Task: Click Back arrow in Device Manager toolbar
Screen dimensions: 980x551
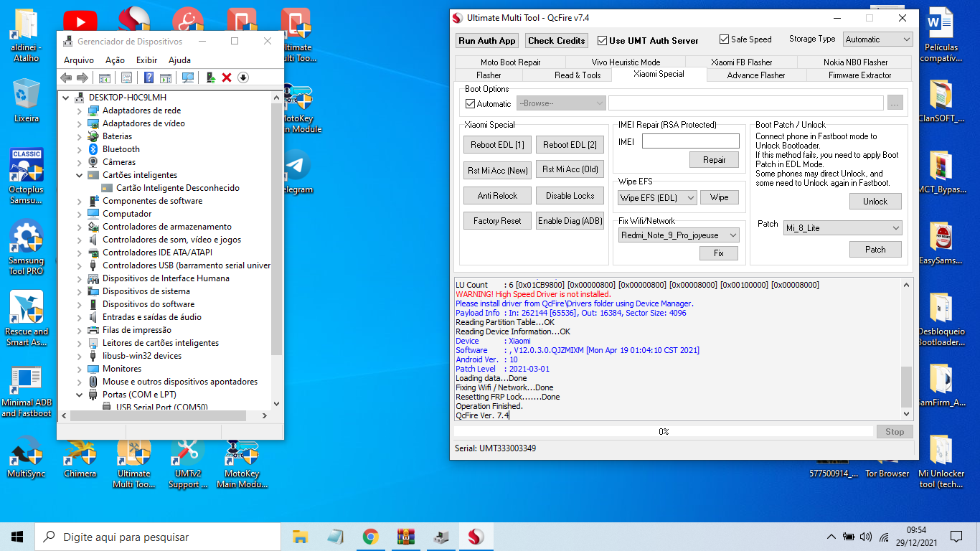Action: point(66,77)
